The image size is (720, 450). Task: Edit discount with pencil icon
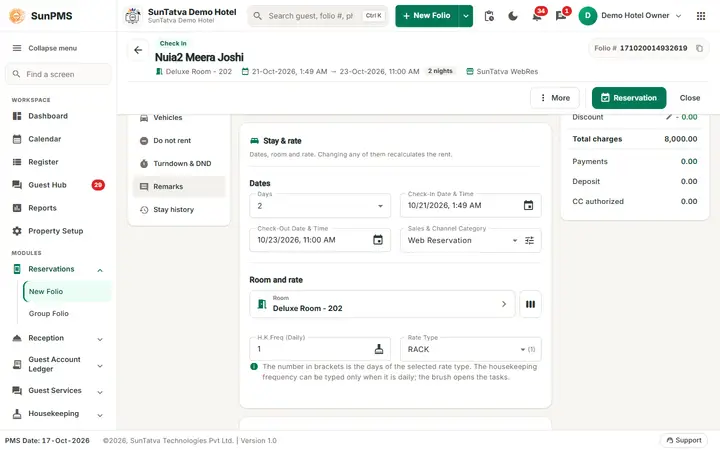click(669, 117)
